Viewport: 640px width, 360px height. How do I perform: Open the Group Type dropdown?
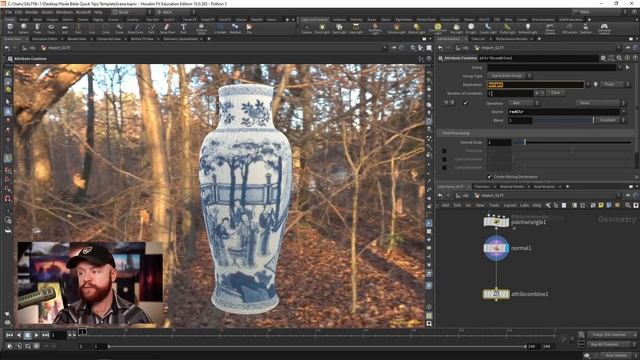pos(509,76)
